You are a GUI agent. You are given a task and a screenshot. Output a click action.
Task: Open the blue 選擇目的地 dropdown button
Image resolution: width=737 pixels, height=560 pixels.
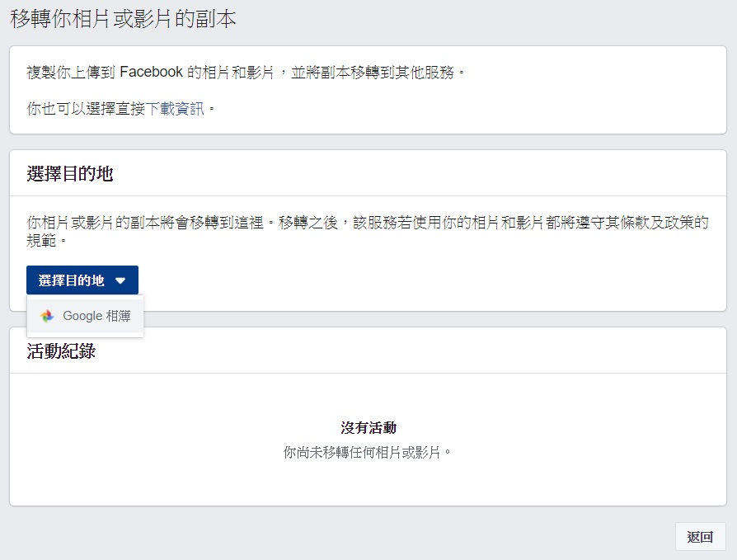82,280
